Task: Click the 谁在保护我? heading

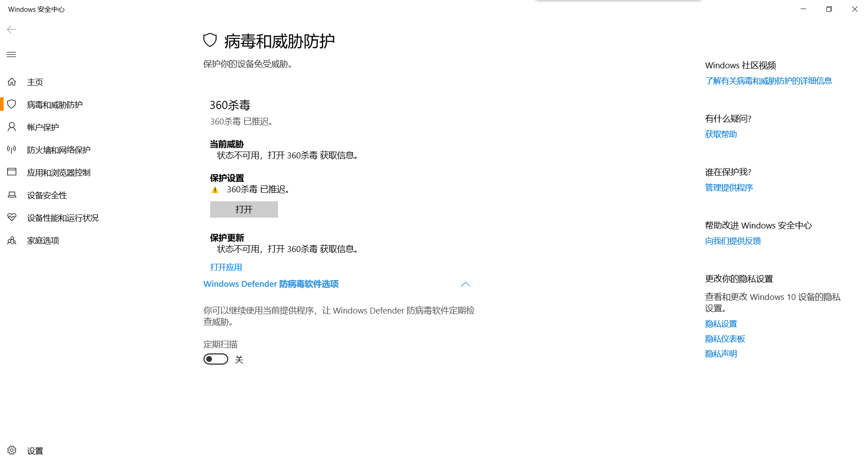Action: (x=728, y=172)
